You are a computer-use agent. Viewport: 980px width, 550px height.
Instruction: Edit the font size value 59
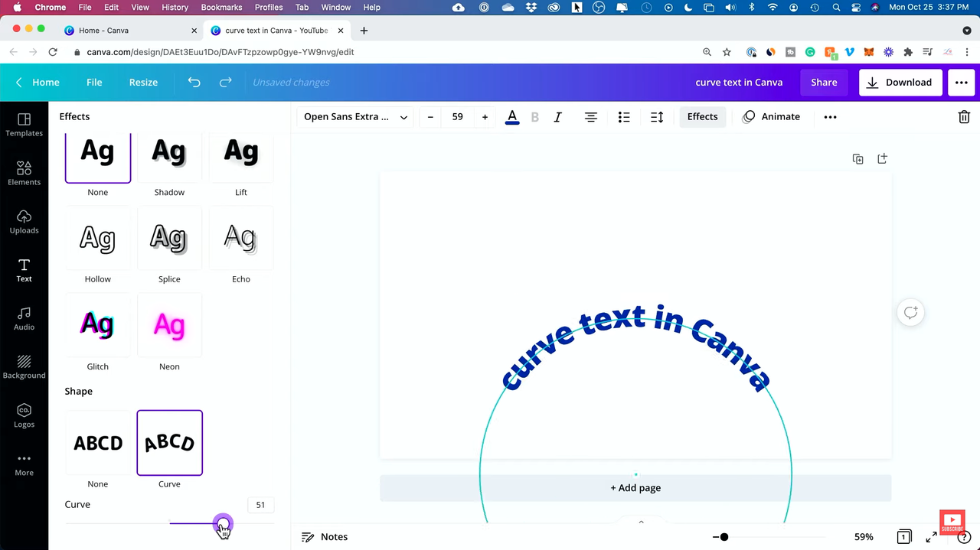click(x=458, y=117)
